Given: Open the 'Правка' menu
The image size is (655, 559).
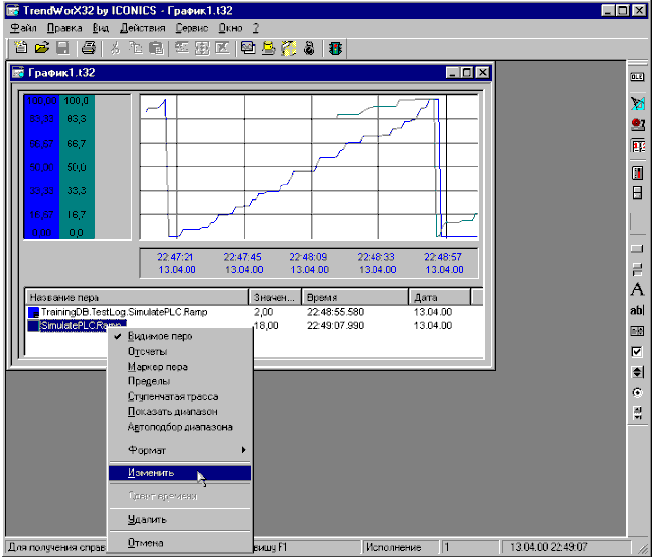Looking at the screenshot, I should [64, 28].
